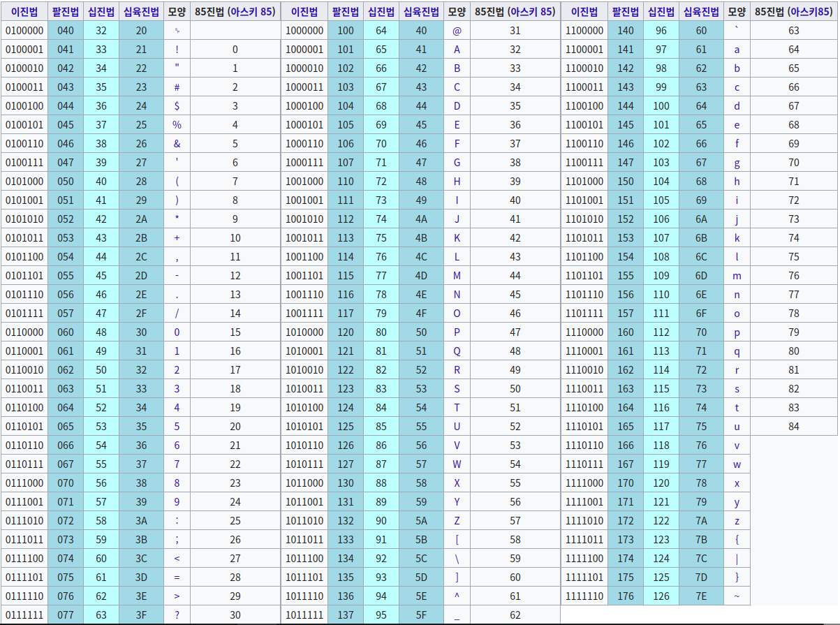
Task: Follow the lowercase g character link
Action: [737, 163]
